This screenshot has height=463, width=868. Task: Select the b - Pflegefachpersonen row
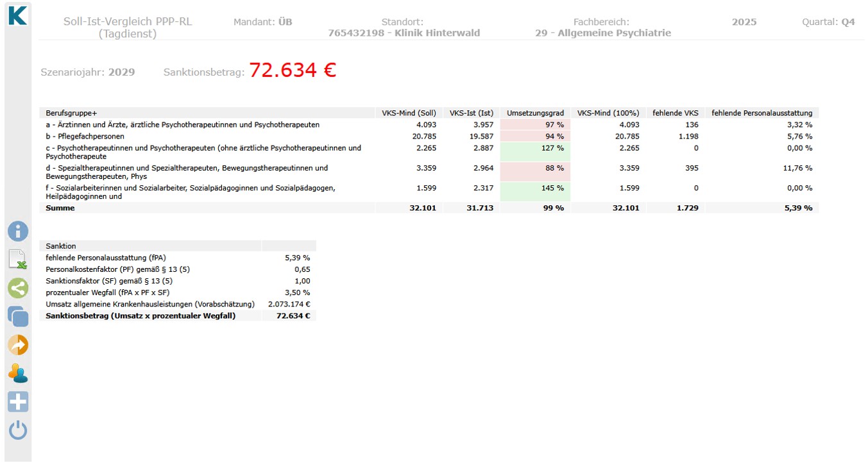pos(85,137)
